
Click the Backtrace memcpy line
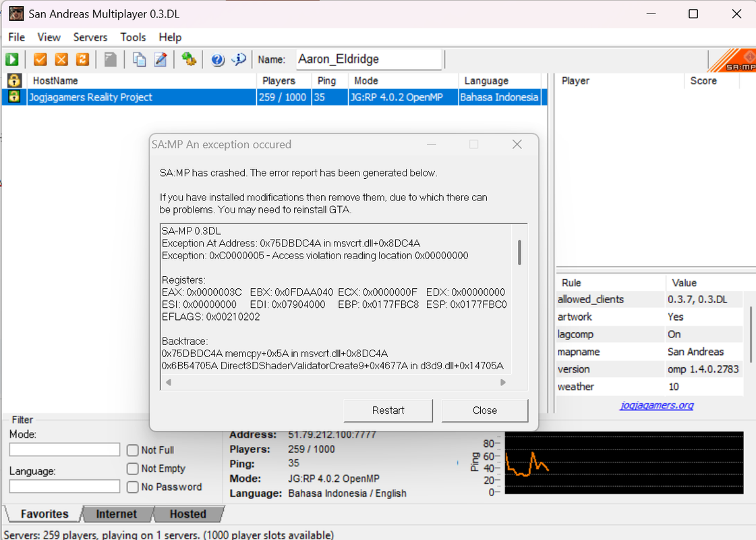(274, 354)
